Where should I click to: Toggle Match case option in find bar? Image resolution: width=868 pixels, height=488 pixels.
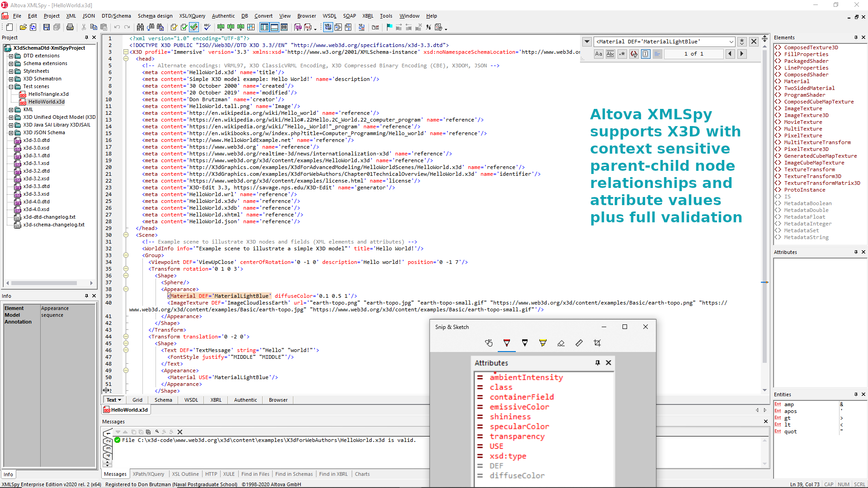point(599,54)
